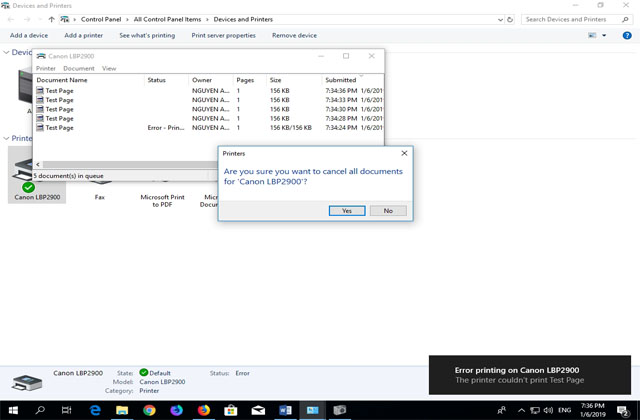Open Mail app from taskbar
Viewport: 640px width, 420px height.
(x=258, y=410)
